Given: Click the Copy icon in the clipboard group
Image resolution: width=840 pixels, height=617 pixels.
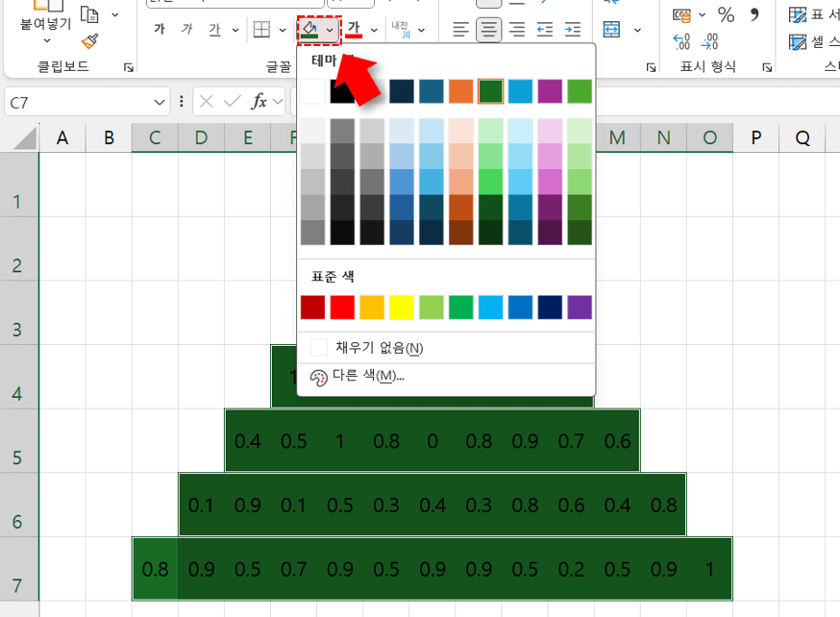Looking at the screenshot, I should tap(90, 14).
